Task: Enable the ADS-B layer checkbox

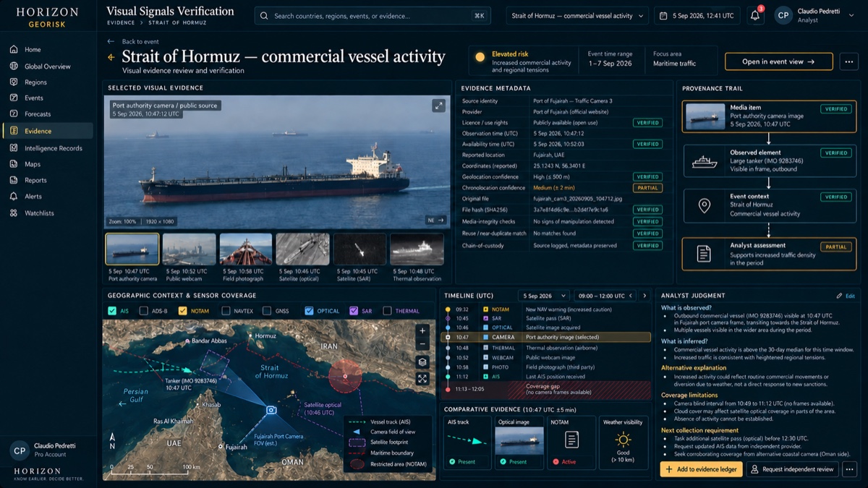Action: tap(143, 311)
